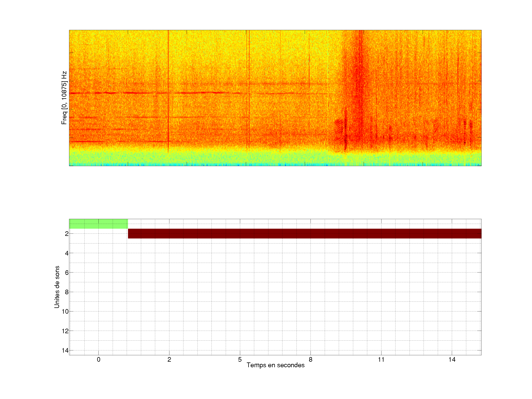
Task: Click the green bar in sound unit row 1
Action: click(98, 224)
